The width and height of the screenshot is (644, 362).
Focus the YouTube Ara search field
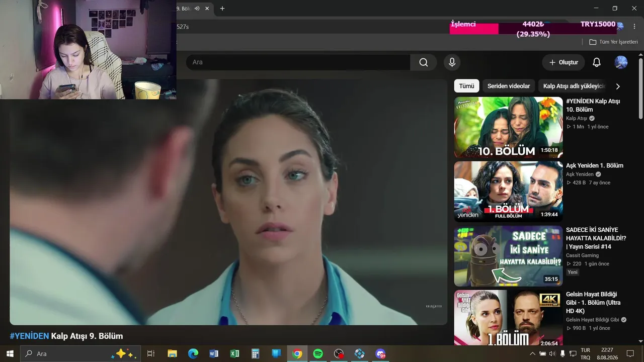tap(298, 62)
